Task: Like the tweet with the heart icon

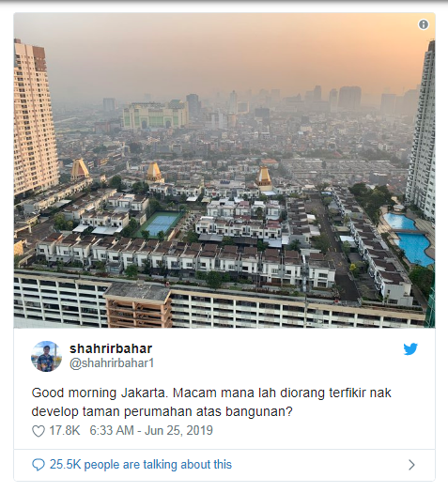Action: pyautogui.click(x=39, y=431)
